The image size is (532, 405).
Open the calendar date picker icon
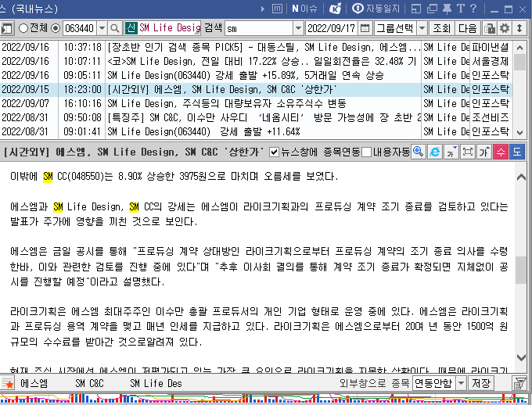point(365,28)
